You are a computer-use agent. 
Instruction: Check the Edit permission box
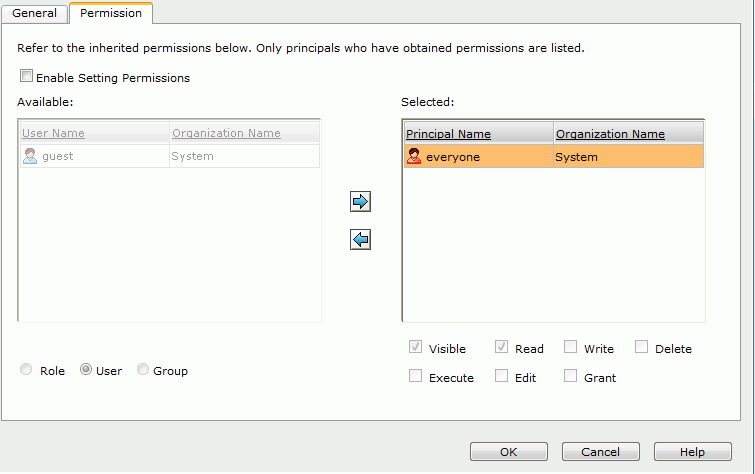pyautogui.click(x=501, y=376)
